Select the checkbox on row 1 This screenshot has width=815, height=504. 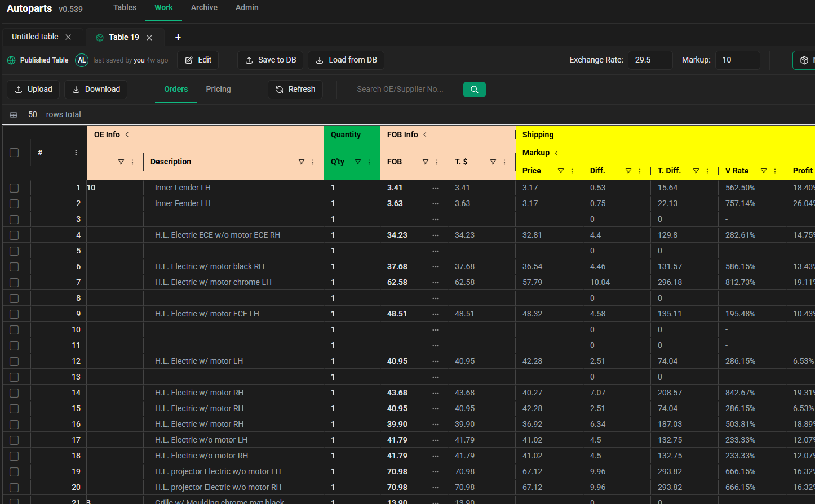14,188
